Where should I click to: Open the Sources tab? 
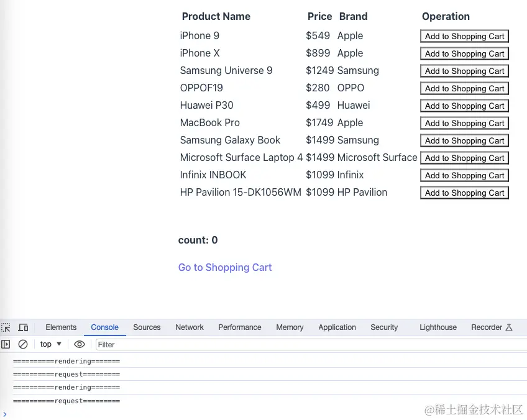(x=147, y=327)
